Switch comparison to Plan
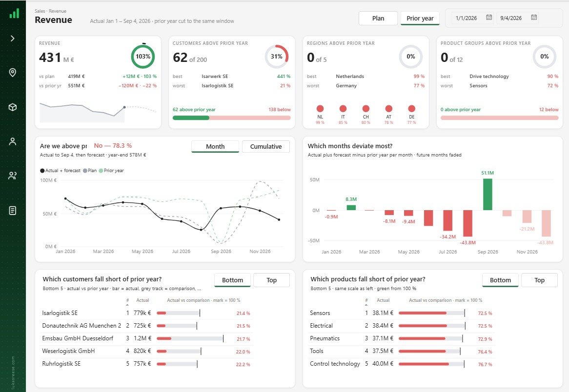The height and width of the screenshot is (392, 569). click(x=378, y=18)
